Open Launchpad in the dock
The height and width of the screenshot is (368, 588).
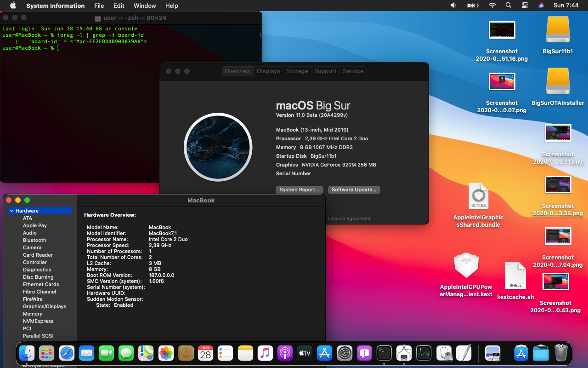46,353
